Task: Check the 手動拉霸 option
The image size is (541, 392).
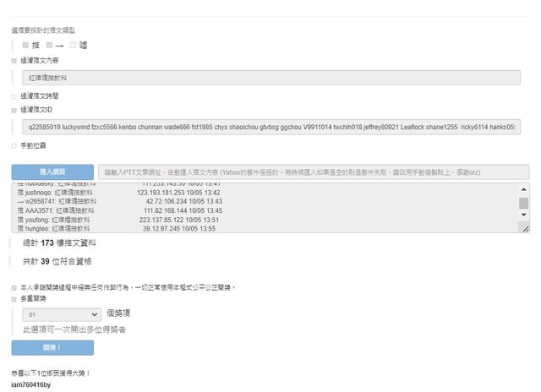Action: 14,146
